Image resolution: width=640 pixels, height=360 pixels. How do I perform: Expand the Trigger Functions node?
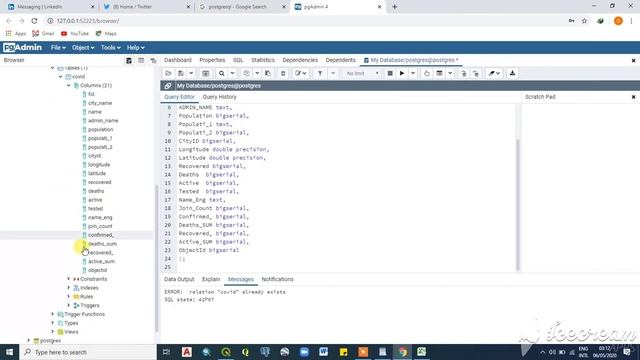pos(52,314)
